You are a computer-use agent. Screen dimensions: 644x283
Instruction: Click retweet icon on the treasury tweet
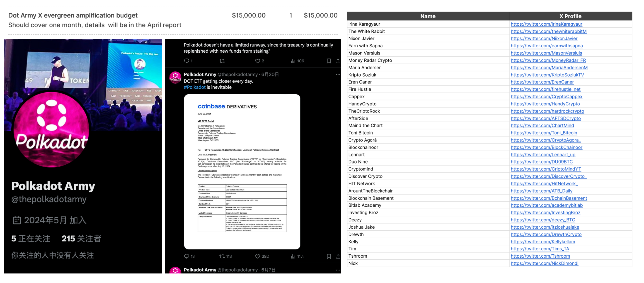coord(222,61)
